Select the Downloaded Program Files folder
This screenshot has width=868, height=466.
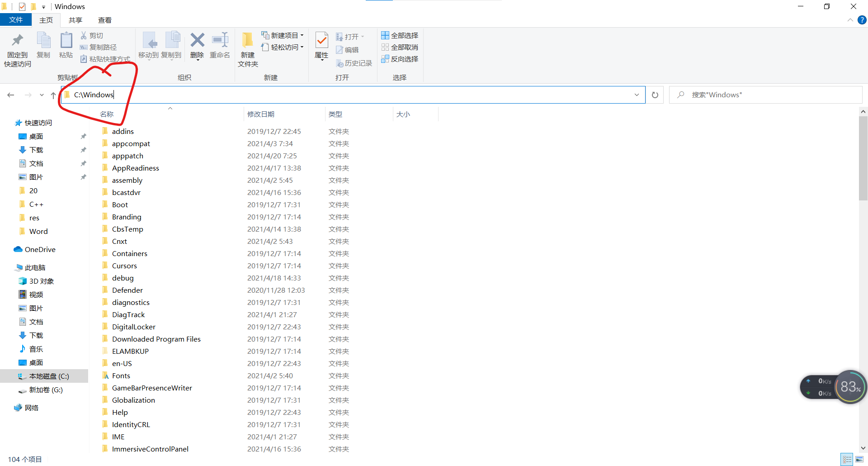click(x=156, y=339)
